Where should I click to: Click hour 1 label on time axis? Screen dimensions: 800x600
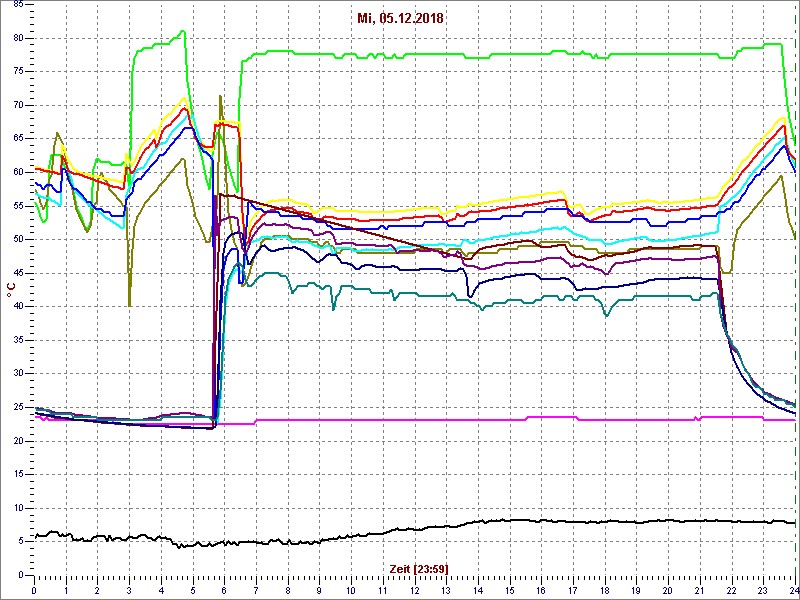[x=66, y=590]
